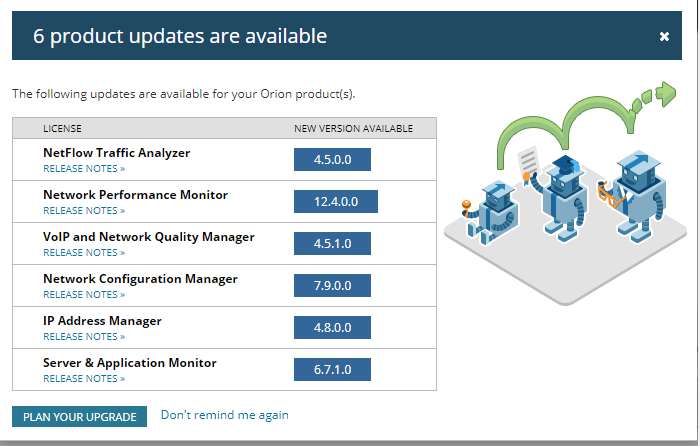This screenshot has width=700, height=446.
Task: Select the Network Configuration Manager product name
Action: tap(140, 279)
